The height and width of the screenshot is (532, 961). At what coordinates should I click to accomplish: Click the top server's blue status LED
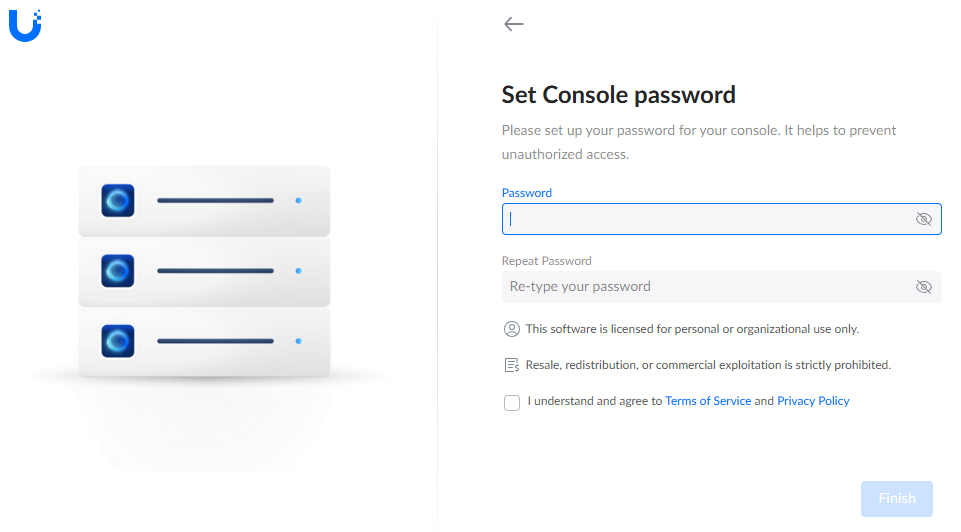298,201
